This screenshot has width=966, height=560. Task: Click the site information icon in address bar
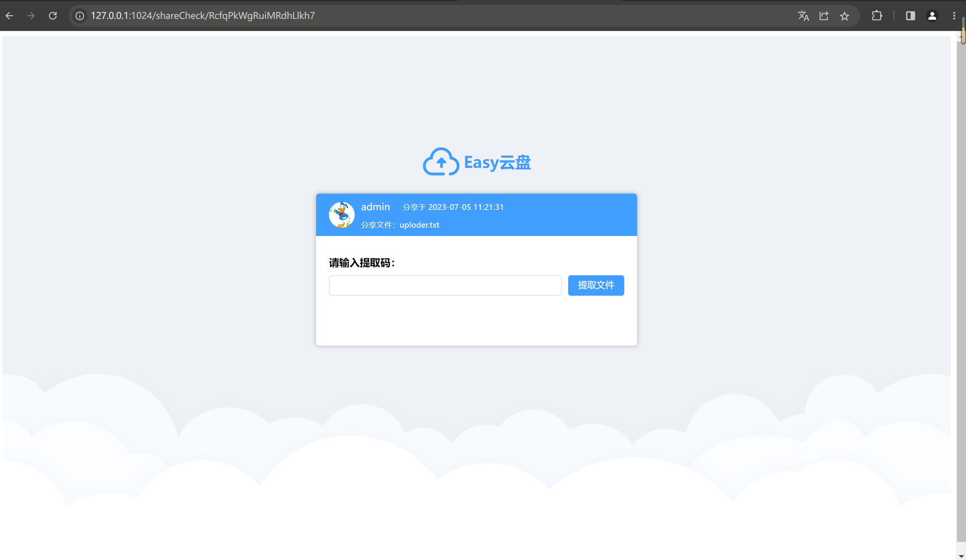pos(80,16)
